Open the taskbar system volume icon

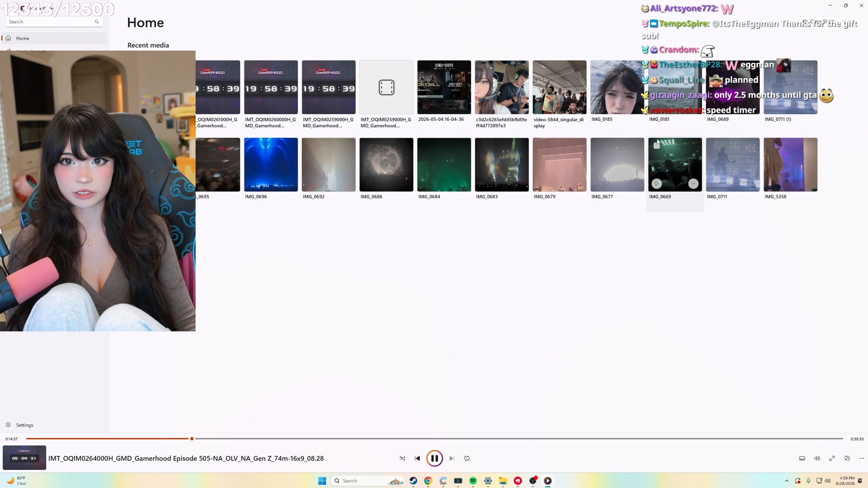pos(828,481)
